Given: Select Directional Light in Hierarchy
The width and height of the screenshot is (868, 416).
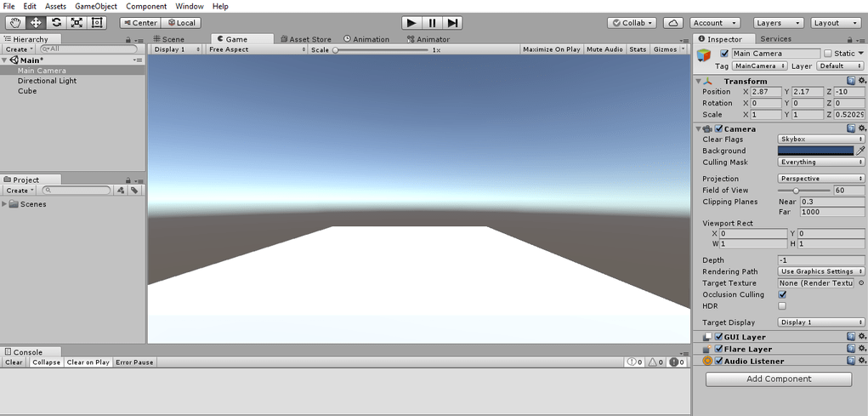Looking at the screenshot, I should (x=47, y=81).
